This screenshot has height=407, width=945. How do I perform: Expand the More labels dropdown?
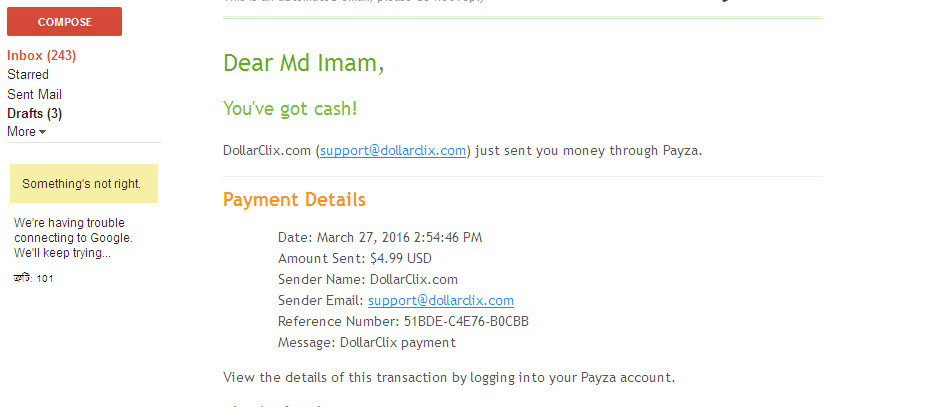click(x=26, y=131)
